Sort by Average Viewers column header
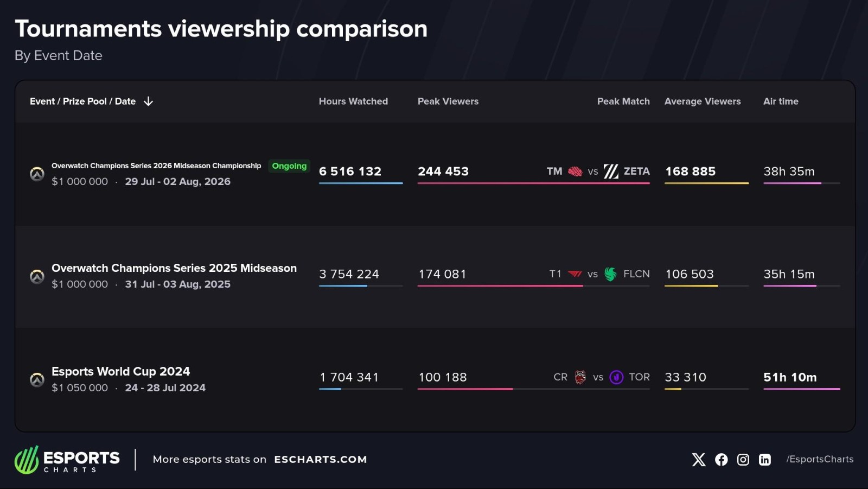The height and width of the screenshot is (489, 868). point(703,101)
